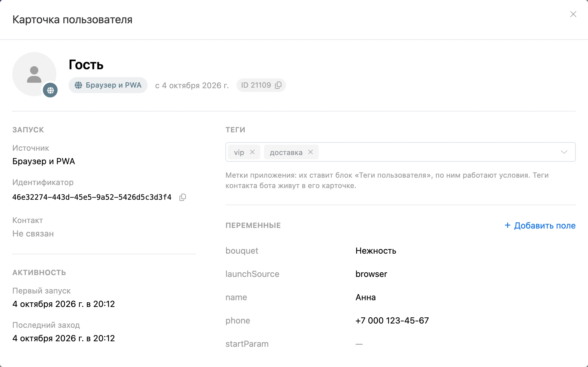Image resolution: width=588 pixels, height=367 pixels.
Task: Close the user card dialog
Action: (573, 14)
